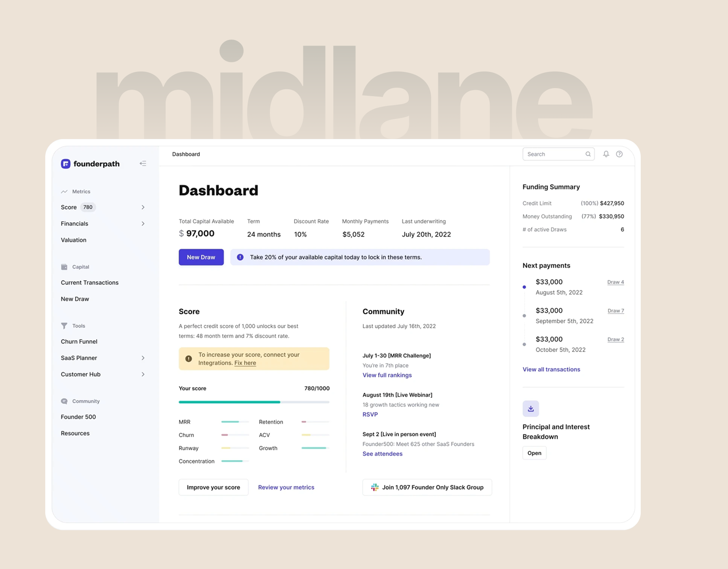The image size is (728, 569).
Task: Click the Open button for breakdown
Action: pos(534,453)
